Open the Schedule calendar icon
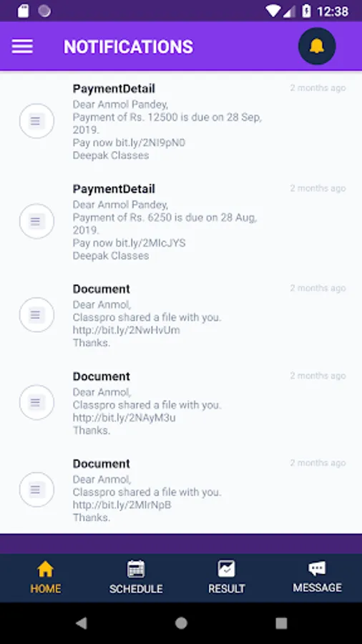Screen dimensions: 362x644 click(136, 569)
